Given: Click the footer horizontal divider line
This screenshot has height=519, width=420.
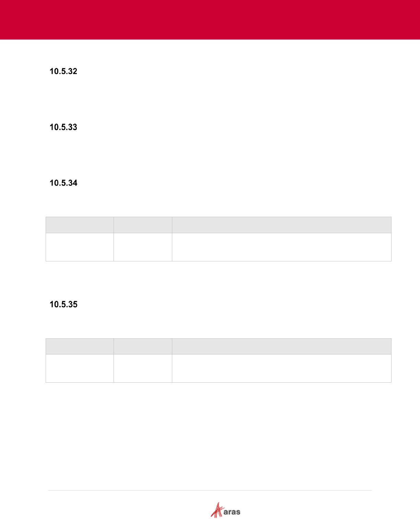Looking at the screenshot, I should (210, 490).
